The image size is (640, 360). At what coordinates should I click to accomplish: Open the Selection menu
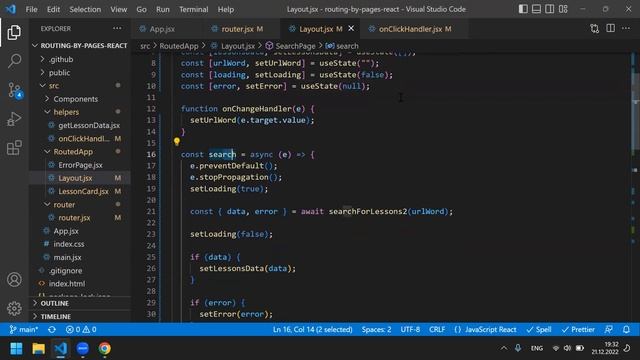coord(85,9)
